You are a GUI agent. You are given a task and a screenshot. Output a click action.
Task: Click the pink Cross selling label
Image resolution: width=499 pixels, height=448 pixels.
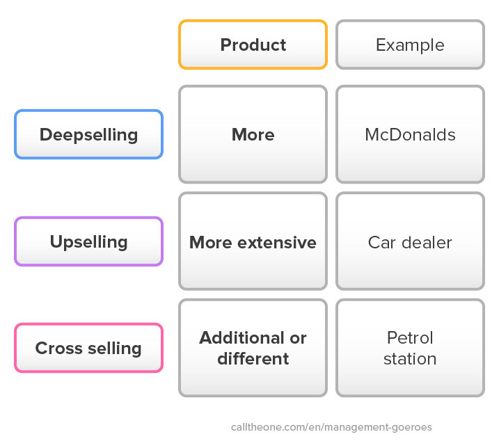(89, 348)
